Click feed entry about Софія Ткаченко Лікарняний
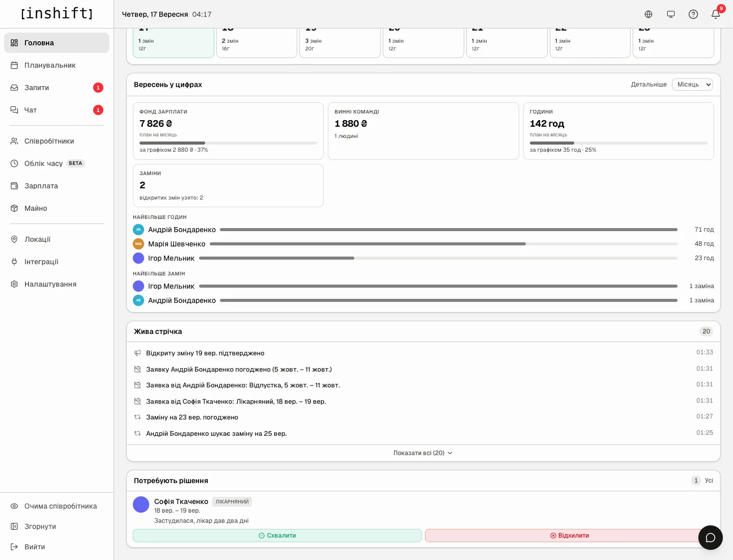Viewport: 733px width, 560px height. pos(424,401)
